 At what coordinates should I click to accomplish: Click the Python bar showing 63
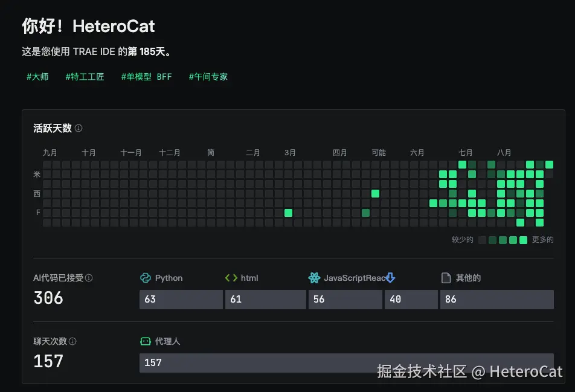(x=181, y=300)
